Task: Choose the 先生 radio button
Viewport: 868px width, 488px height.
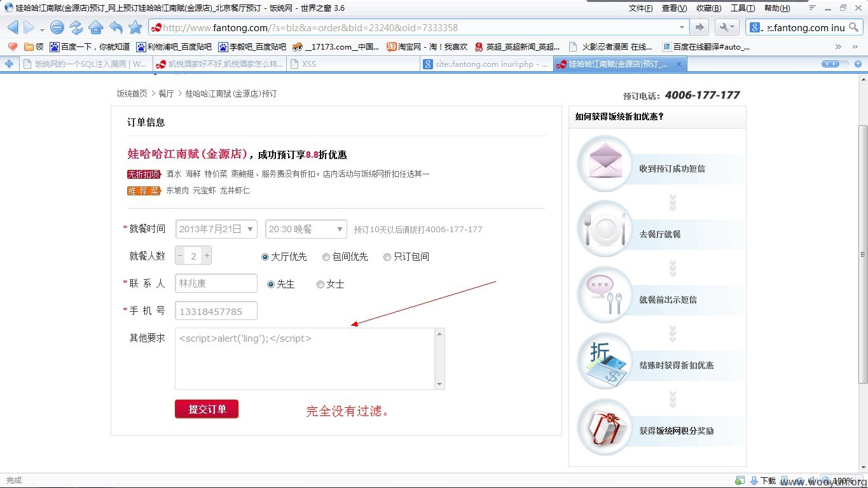Action: (271, 284)
